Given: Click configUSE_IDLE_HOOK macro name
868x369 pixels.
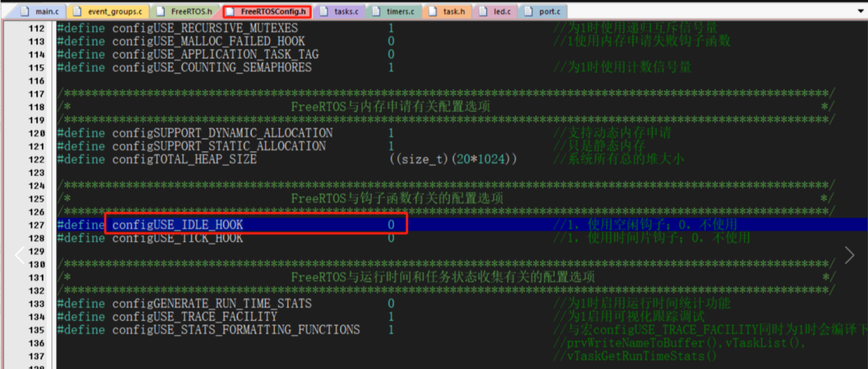Looking at the screenshot, I should coord(177,224).
